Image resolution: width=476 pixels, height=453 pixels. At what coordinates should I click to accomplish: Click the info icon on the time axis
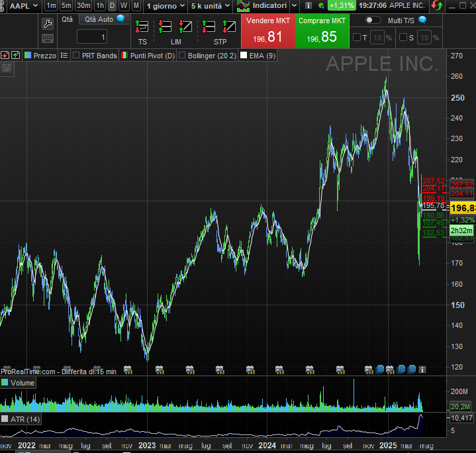(x=422, y=369)
